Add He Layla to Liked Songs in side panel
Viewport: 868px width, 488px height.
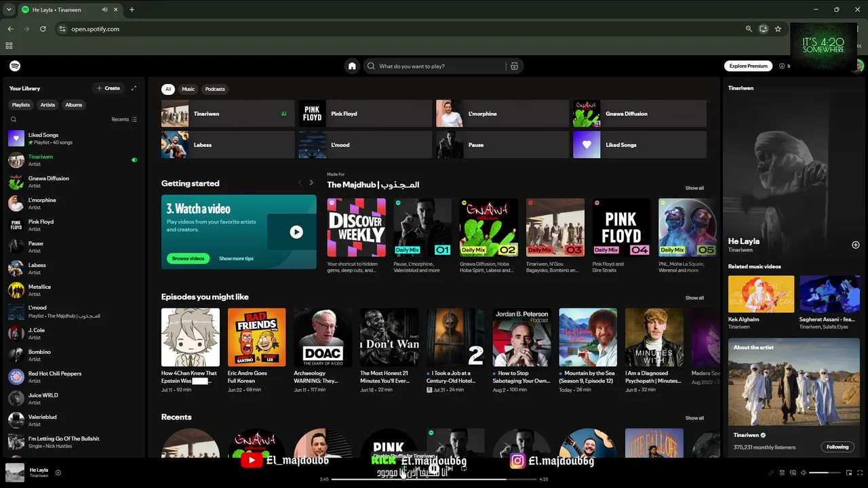click(856, 245)
